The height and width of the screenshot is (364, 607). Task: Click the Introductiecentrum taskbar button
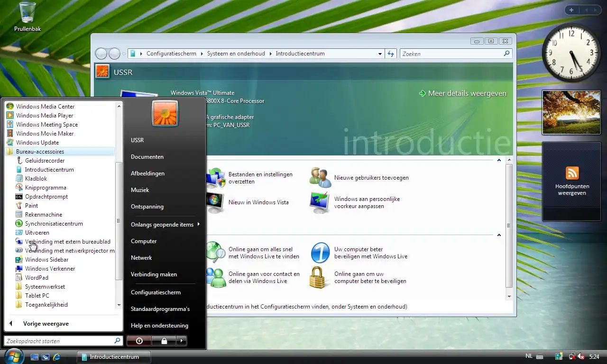click(114, 356)
